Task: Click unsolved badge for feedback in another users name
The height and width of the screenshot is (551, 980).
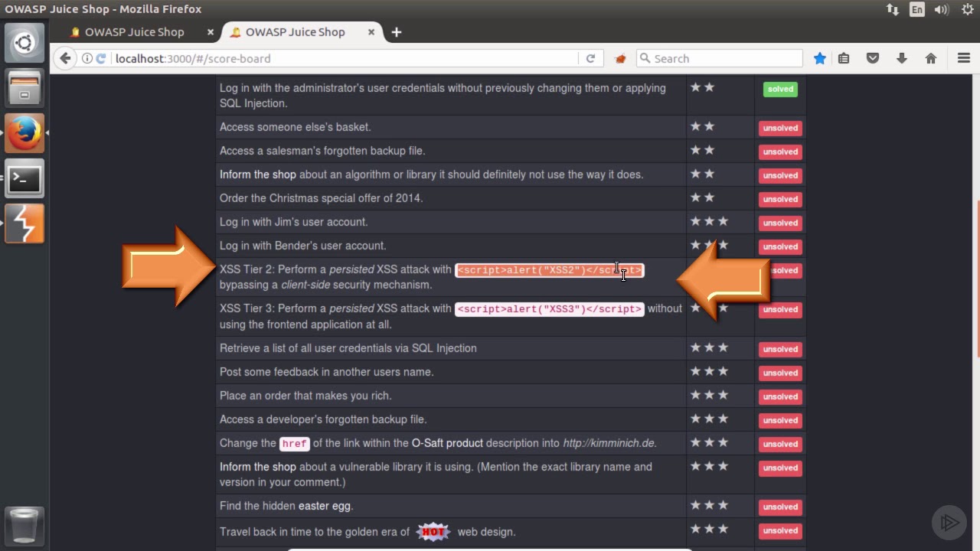Action: point(780,373)
